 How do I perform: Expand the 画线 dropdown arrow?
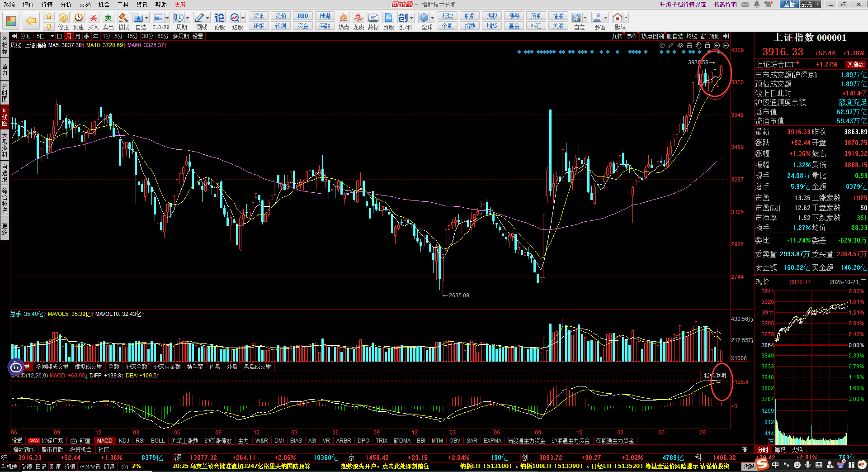tap(208, 18)
